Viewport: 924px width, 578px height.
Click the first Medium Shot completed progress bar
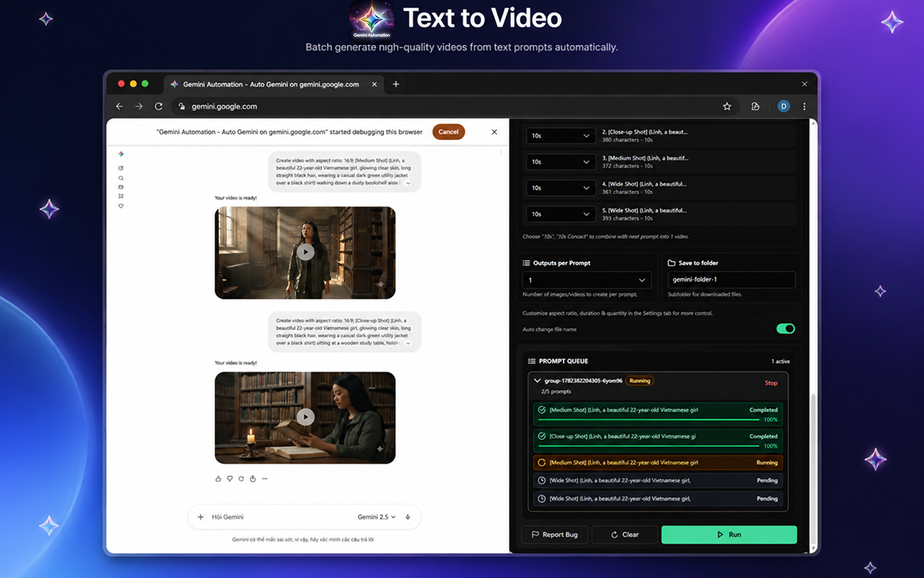[x=650, y=419]
